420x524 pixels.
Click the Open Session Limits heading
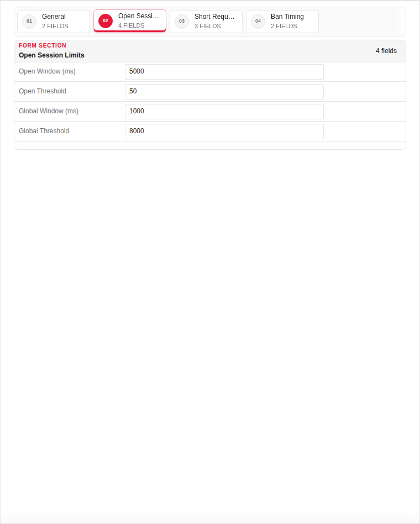[51, 55]
